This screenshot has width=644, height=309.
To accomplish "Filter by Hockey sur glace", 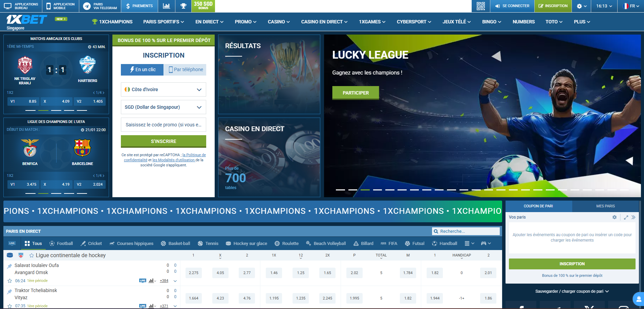I will tap(246, 244).
